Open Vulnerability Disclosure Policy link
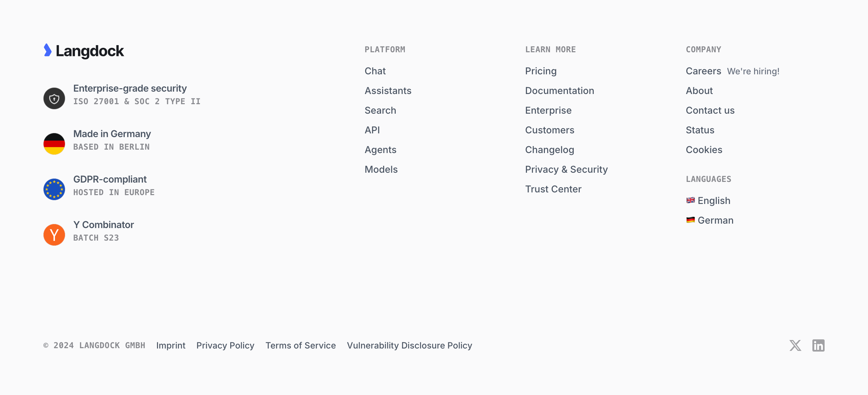 pos(409,345)
